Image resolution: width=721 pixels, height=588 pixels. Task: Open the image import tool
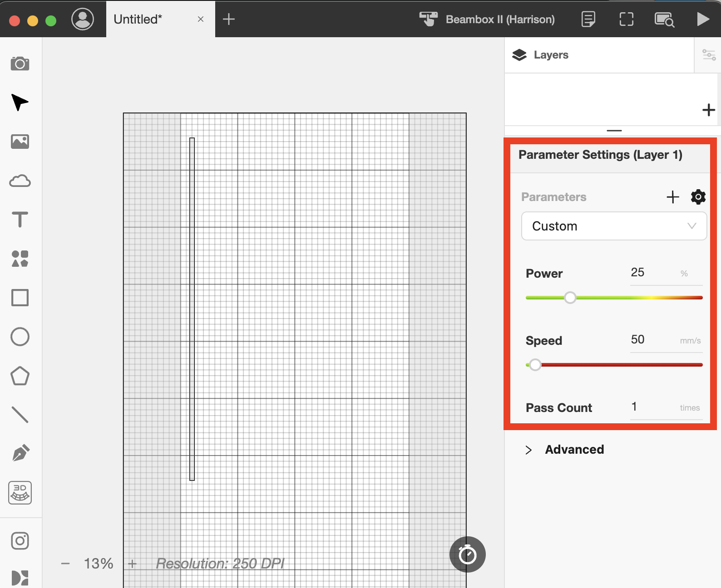[x=20, y=142]
